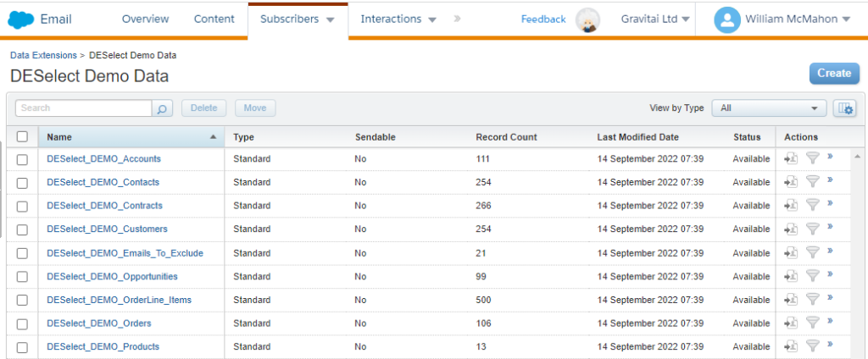The image size is (868, 359).
Task: Click the blue Create button
Action: coord(833,74)
